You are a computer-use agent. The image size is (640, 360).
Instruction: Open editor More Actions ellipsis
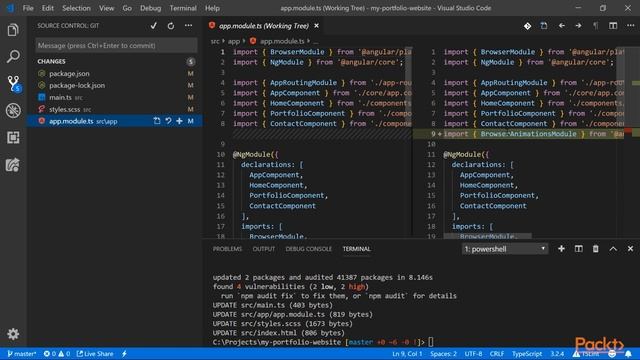point(631,26)
